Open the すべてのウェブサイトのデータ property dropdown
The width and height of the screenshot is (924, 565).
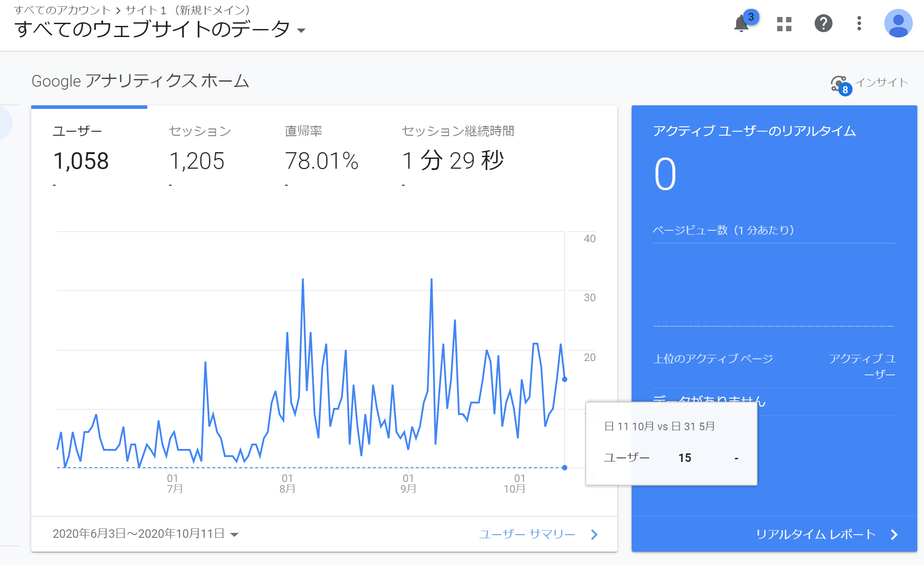pos(301,30)
